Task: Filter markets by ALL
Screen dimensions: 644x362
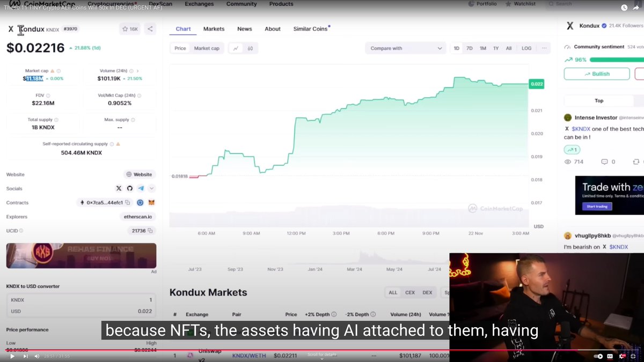Action: 393,292
